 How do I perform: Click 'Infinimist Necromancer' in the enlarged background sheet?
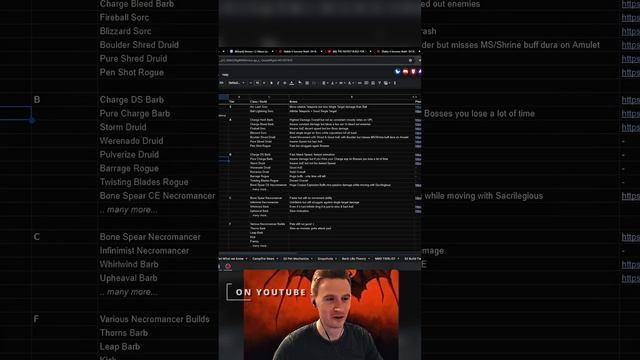pyautogui.click(x=144, y=251)
